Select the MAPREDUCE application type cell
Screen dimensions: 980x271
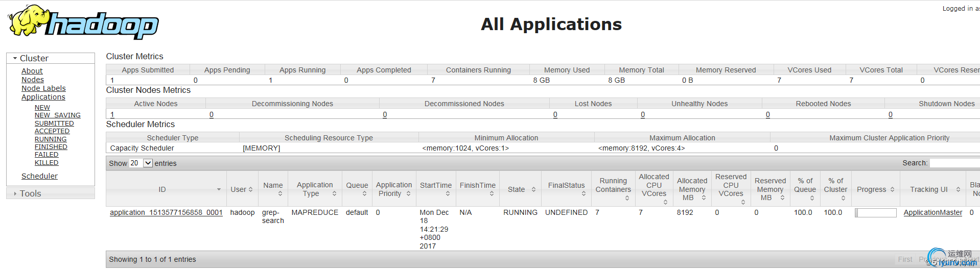point(315,212)
